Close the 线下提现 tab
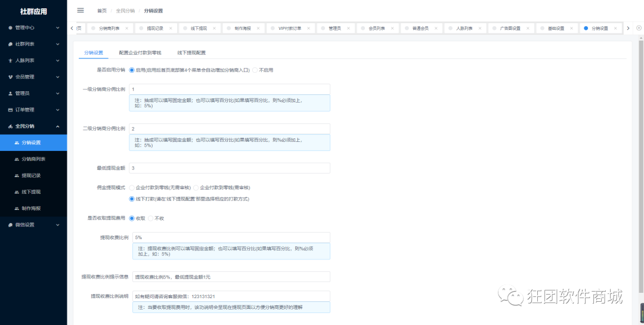The image size is (644, 325). pos(215,29)
